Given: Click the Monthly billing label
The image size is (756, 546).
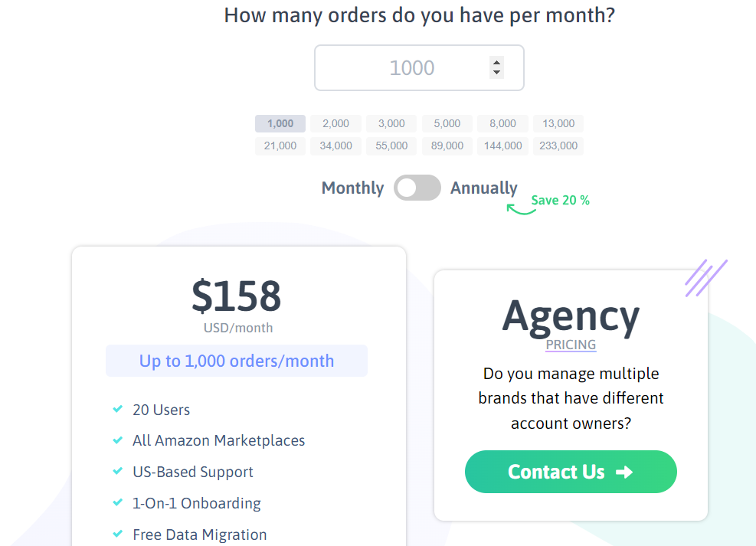Looking at the screenshot, I should pyautogui.click(x=352, y=188).
